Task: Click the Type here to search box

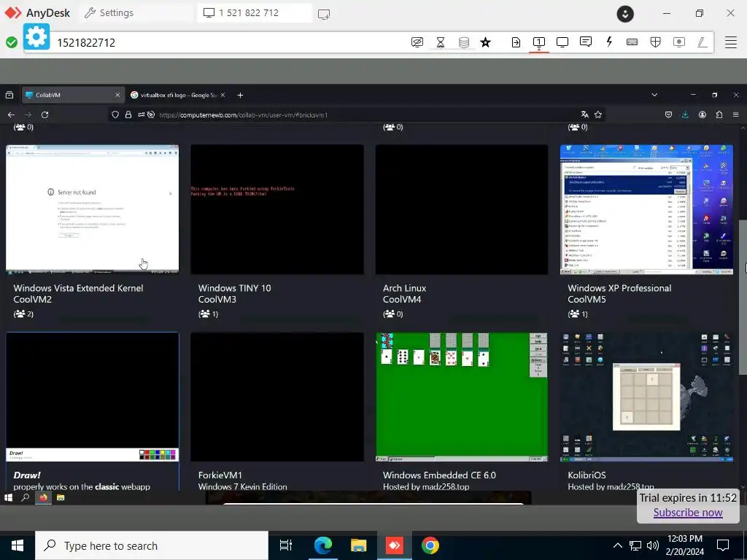Action: pos(152,545)
